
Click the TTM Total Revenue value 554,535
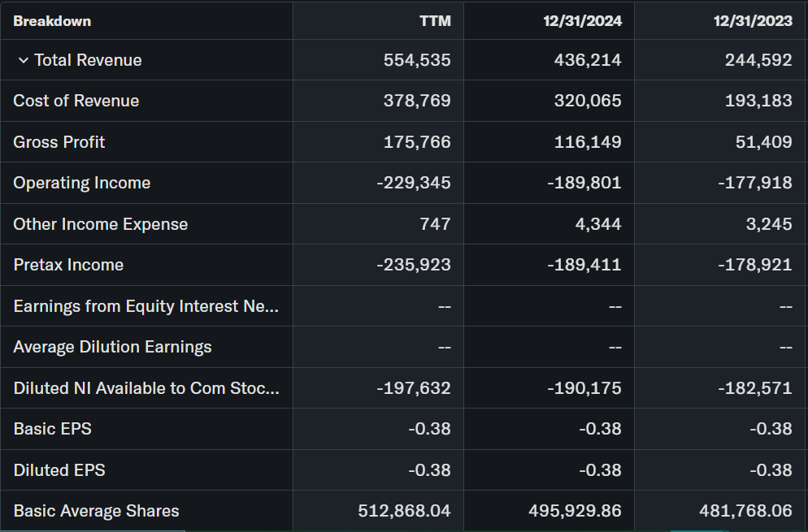click(x=417, y=60)
